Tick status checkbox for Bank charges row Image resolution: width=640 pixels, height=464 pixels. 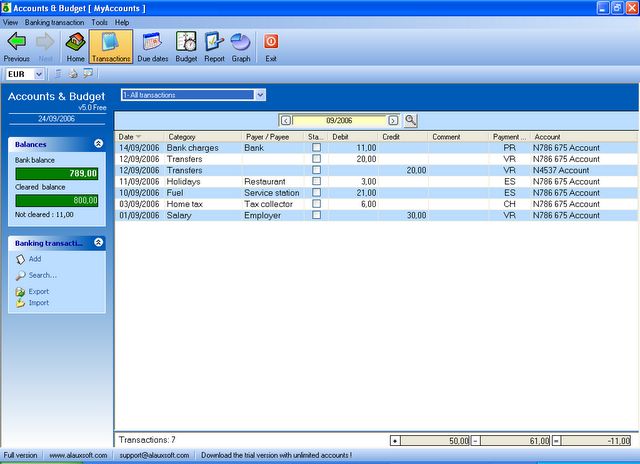pos(316,147)
